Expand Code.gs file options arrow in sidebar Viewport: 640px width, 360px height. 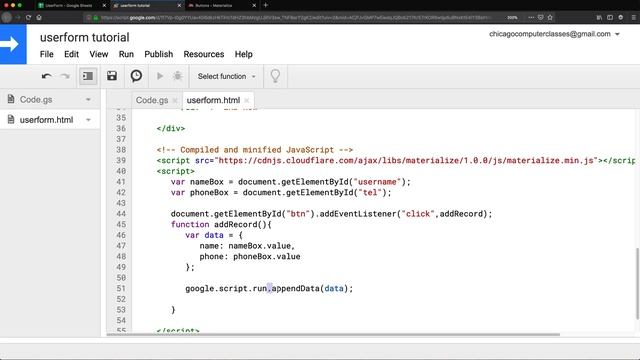(88, 100)
